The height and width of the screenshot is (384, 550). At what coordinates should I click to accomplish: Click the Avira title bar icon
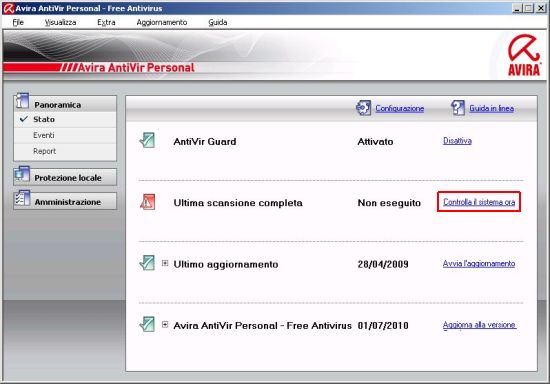8,8
